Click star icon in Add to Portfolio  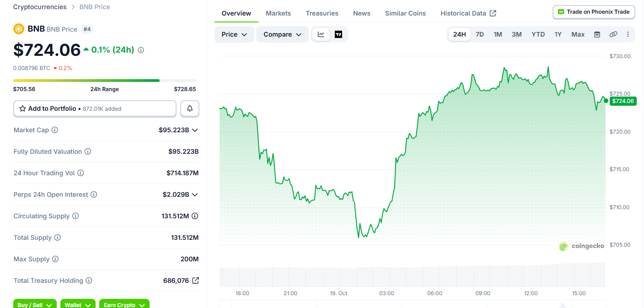[x=22, y=108]
